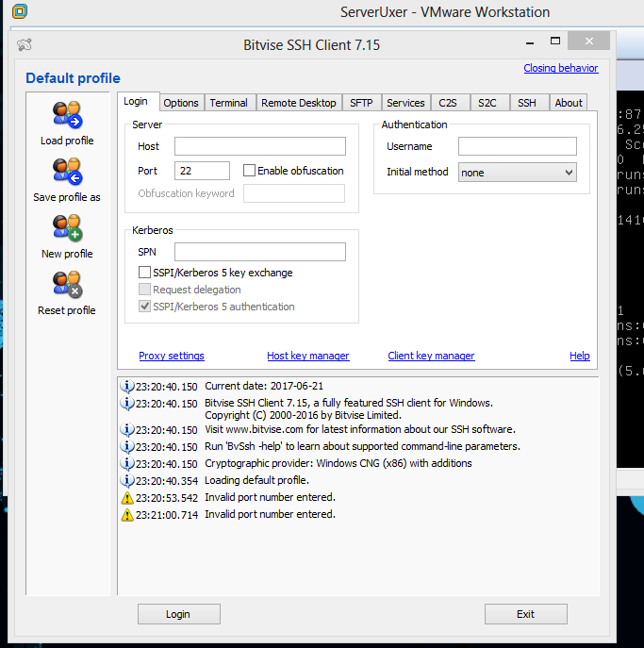This screenshot has width=644, height=648.
Task: Toggle SSPI/Kerberos 5 key exchange checkbox
Action: click(144, 273)
